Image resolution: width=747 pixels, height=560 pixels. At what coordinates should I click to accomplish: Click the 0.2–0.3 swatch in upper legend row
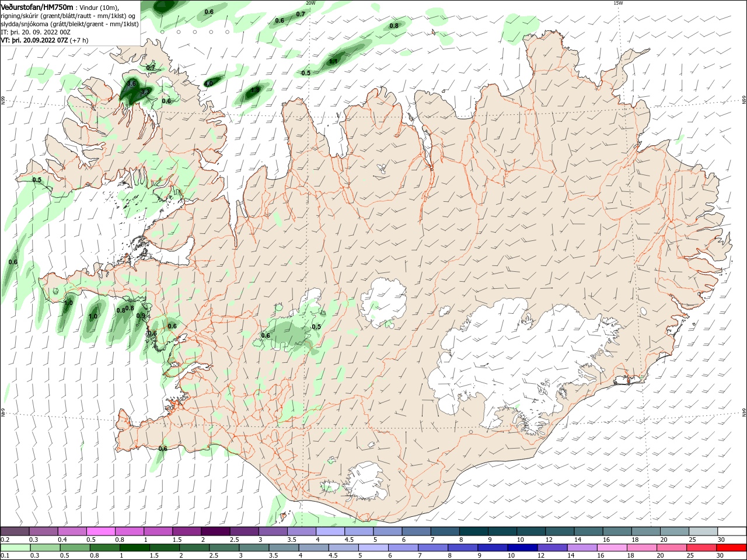pos(15,531)
